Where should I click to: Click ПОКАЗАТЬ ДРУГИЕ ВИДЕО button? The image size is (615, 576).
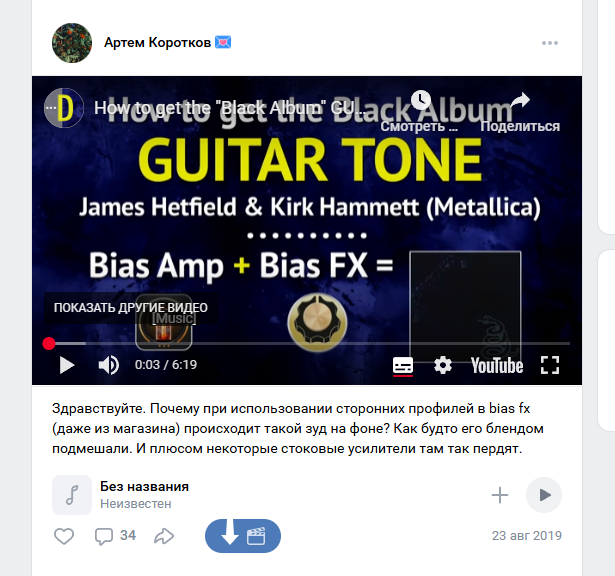click(x=131, y=308)
